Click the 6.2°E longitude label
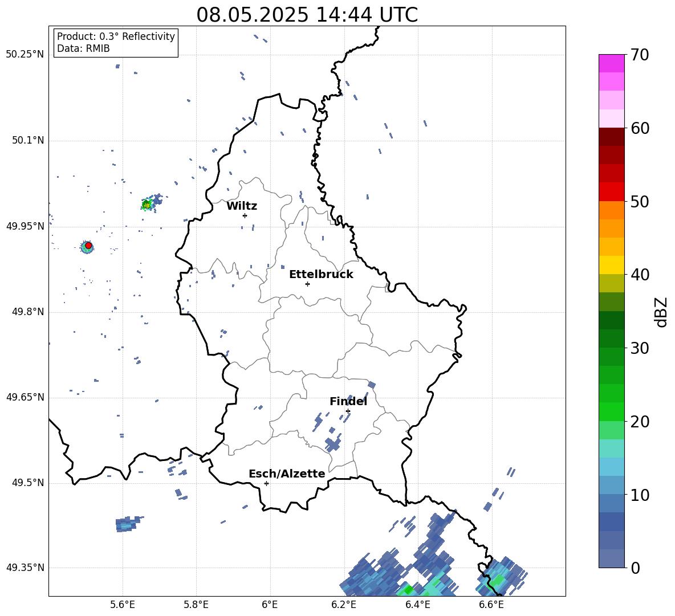The width and height of the screenshot is (675, 616). click(x=344, y=605)
